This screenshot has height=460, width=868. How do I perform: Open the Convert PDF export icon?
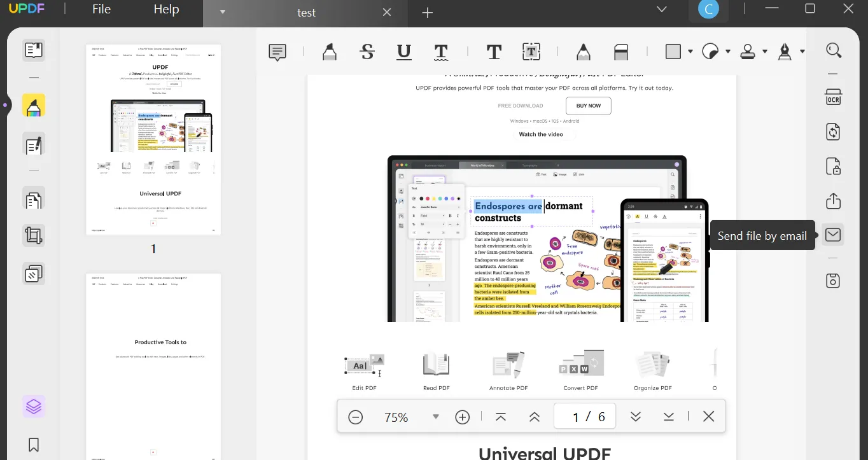tap(833, 132)
